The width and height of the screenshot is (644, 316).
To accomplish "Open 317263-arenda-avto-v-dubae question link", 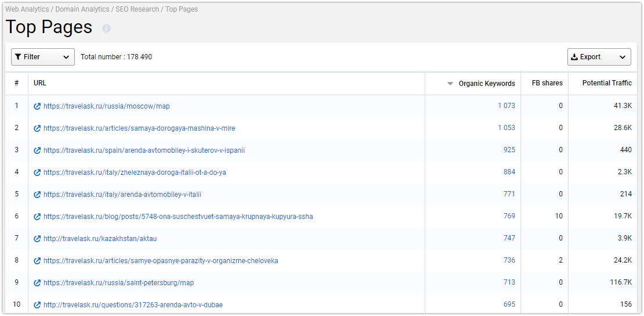I will coord(133,306).
